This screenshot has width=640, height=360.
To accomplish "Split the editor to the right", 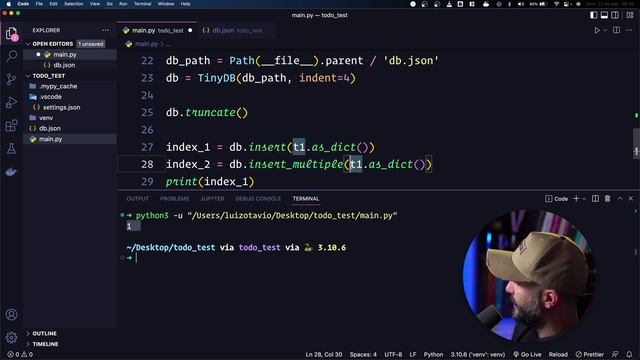I will 616,30.
